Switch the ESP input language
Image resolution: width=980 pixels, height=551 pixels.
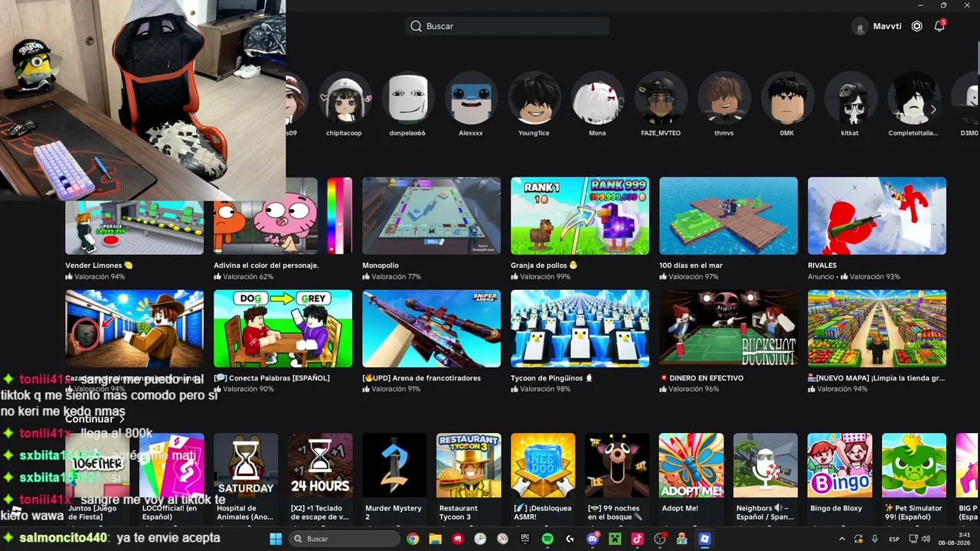pyautogui.click(x=894, y=539)
